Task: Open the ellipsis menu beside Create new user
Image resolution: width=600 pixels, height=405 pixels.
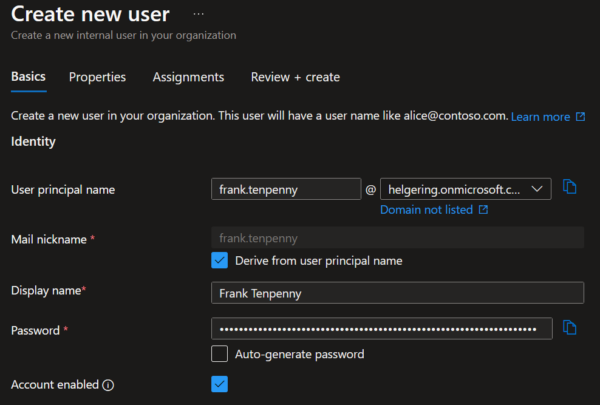Action: point(198,15)
